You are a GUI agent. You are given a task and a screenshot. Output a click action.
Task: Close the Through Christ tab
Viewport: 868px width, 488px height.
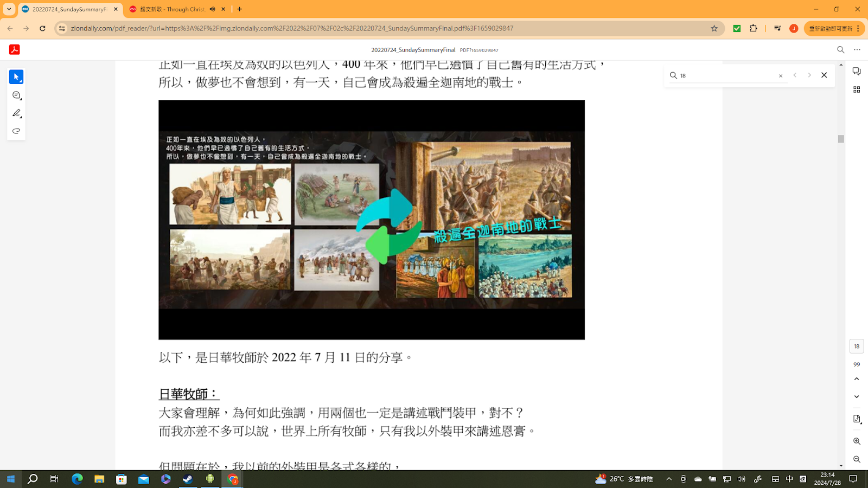click(x=224, y=9)
